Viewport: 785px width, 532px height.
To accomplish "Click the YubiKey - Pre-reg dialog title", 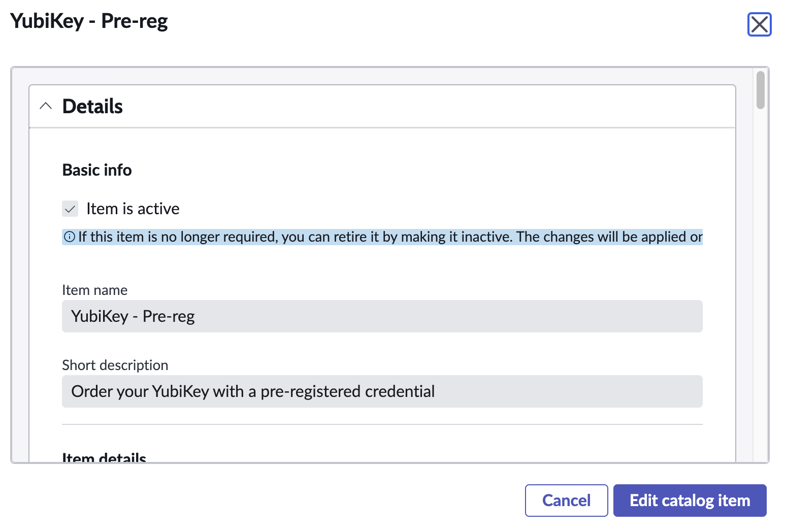I will 89,21.
